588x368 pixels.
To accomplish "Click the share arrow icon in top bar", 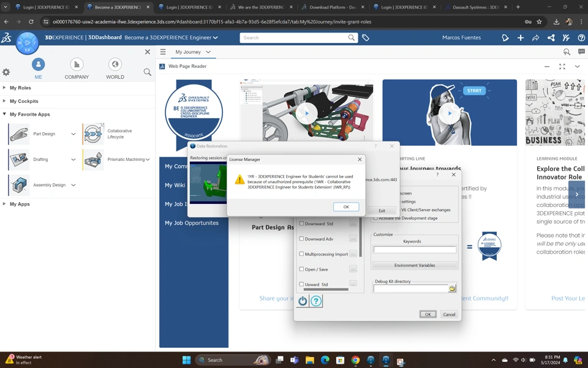I will point(535,37).
